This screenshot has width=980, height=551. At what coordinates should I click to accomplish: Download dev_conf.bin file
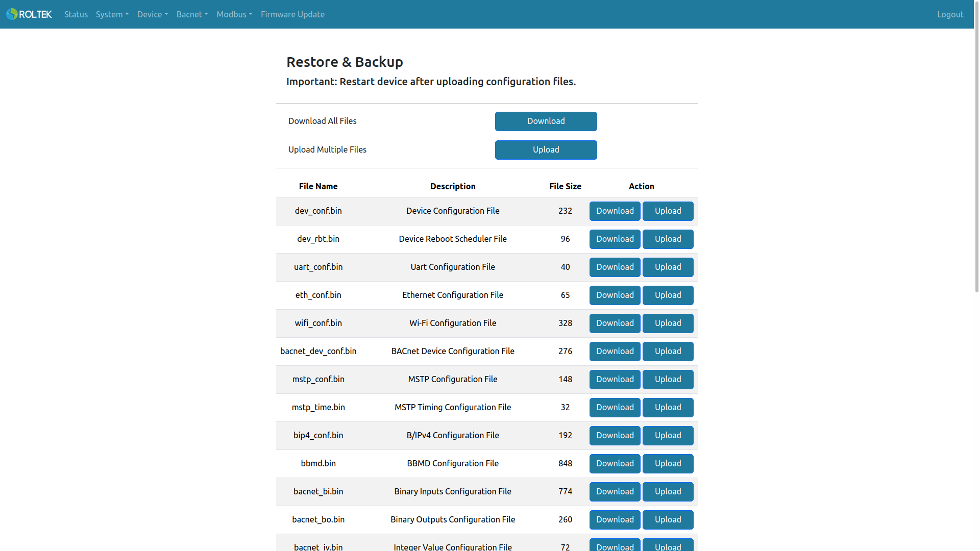(615, 211)
